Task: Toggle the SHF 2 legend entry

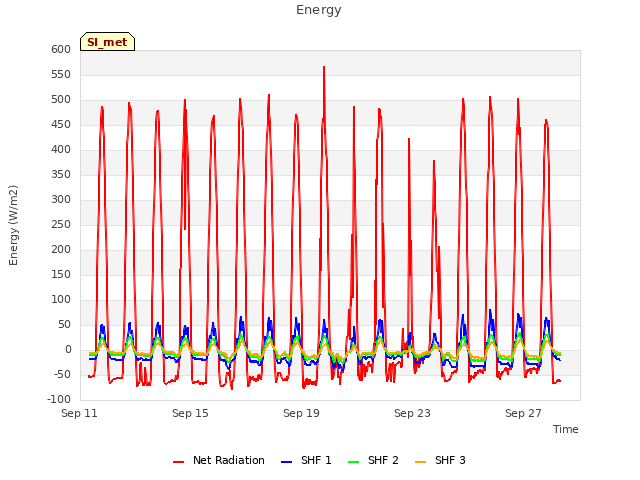Action: pos(373,460)
